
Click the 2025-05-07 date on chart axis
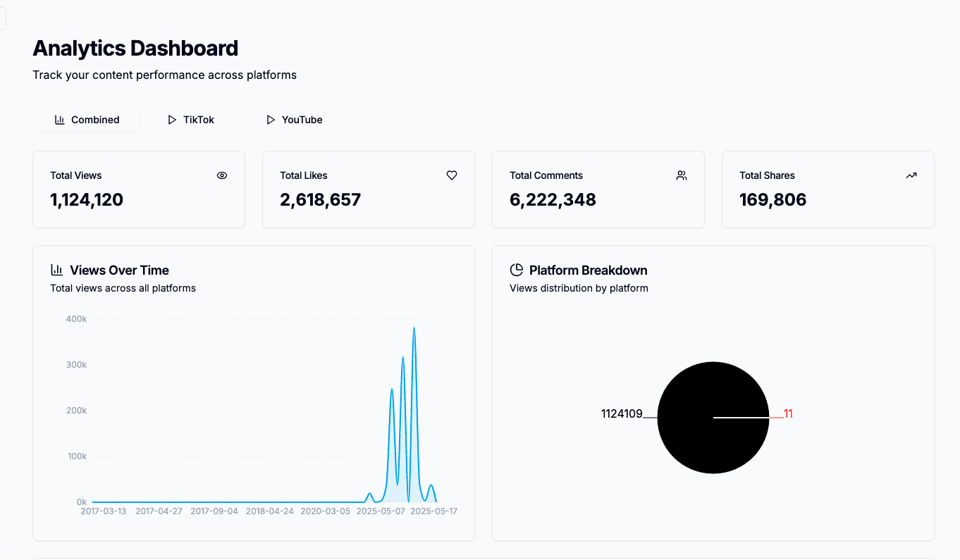coord(379,511)
